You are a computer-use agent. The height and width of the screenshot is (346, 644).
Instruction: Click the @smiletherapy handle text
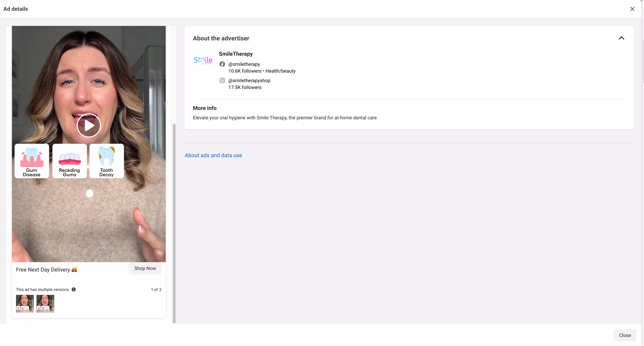244,64
